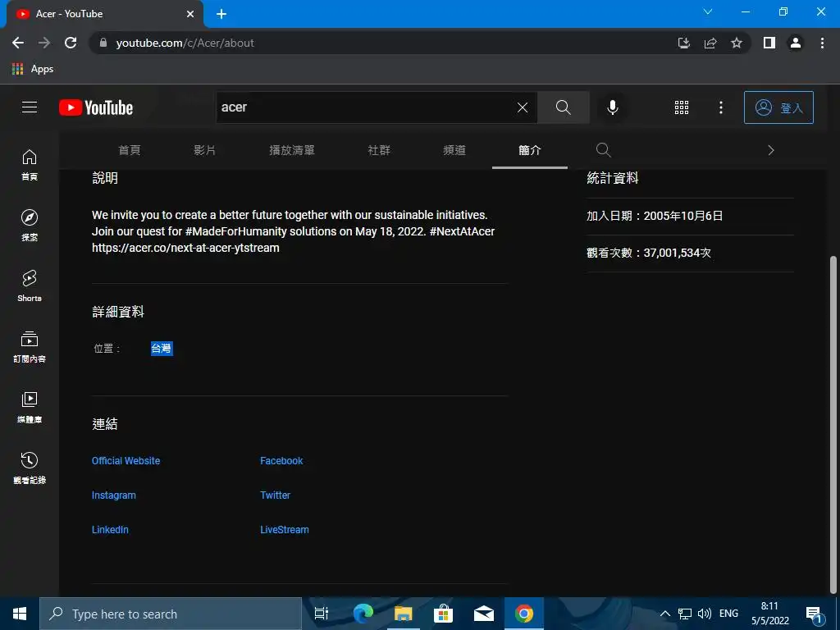
Task: Click the share page icon in address bar
Action: (x=710, y=43)
